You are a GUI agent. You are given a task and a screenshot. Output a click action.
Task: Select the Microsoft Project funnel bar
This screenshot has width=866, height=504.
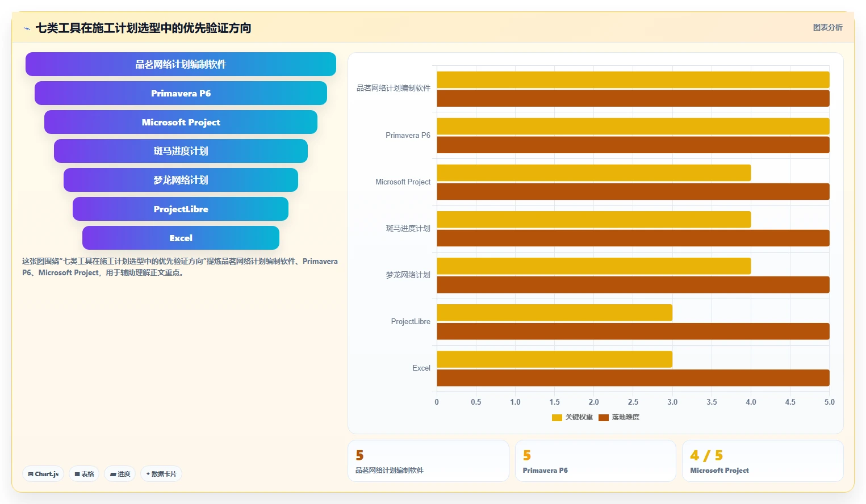[x=181, y=122]
